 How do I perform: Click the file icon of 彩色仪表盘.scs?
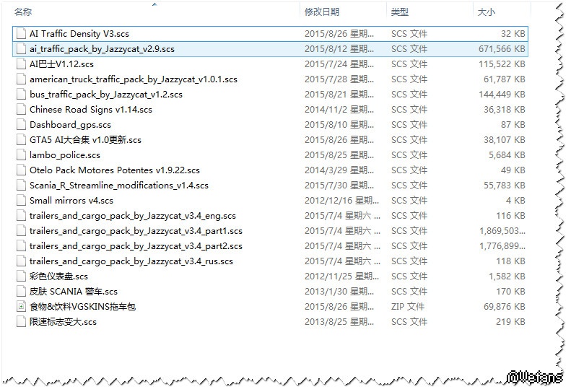click(21, 276)
